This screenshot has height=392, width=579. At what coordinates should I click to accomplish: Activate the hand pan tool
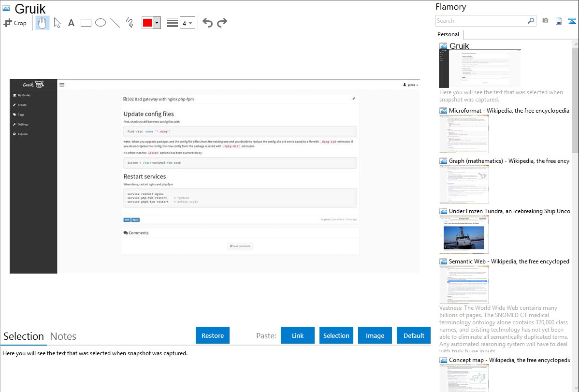point(43,23)
